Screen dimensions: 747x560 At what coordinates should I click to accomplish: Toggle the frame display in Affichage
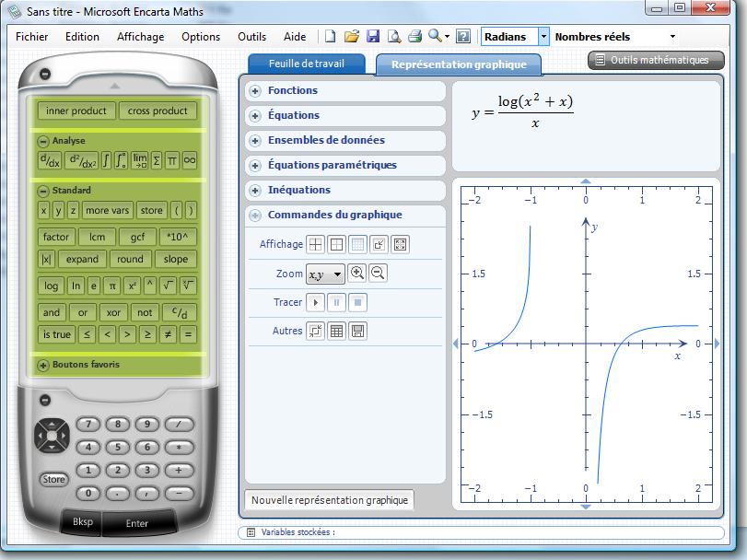[336, 245]
